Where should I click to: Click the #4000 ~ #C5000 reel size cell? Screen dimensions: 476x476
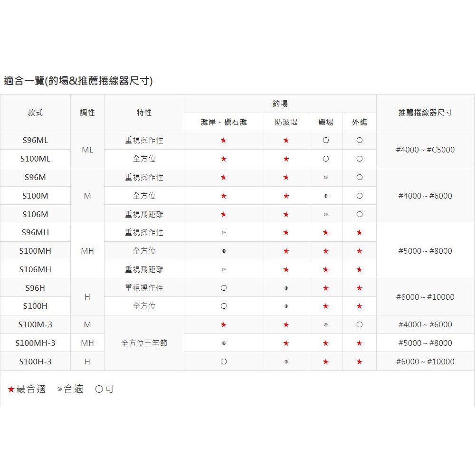(425, 150)
